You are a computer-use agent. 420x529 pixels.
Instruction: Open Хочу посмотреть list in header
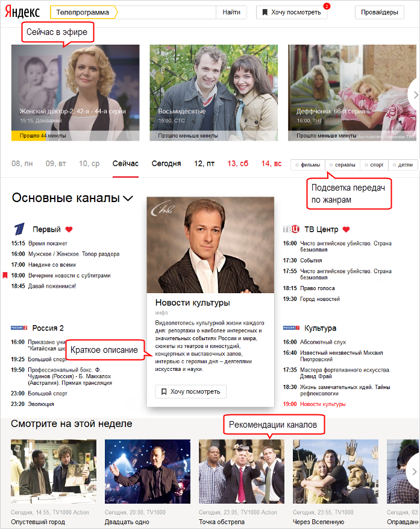click(292, 13)
